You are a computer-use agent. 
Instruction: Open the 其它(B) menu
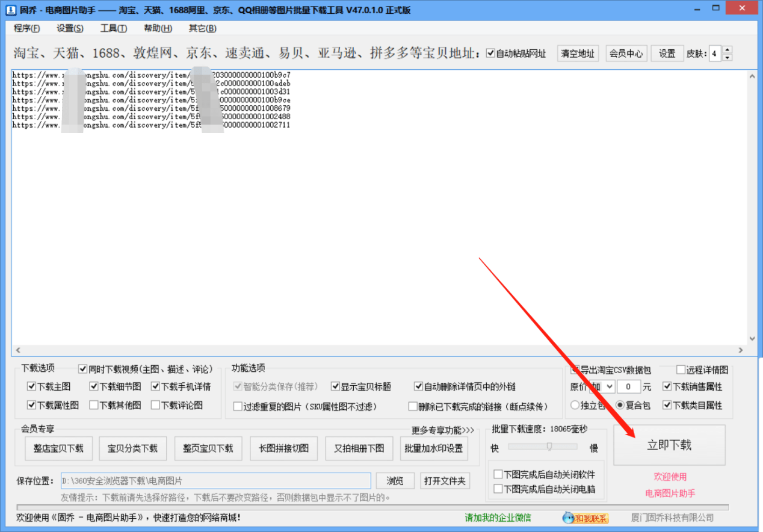203,28
